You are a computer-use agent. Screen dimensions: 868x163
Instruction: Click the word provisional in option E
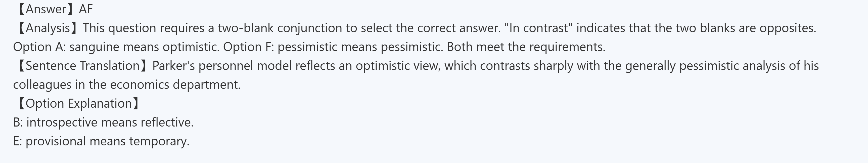tap(56, 141)
